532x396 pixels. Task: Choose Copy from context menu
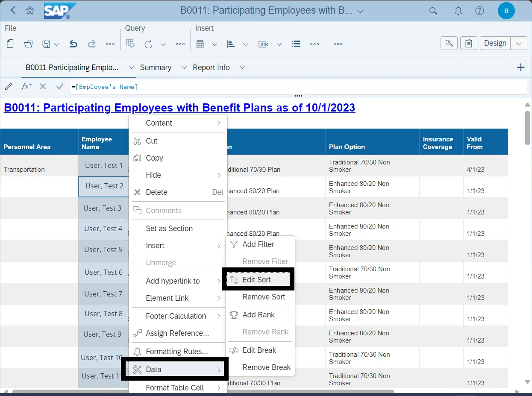point(154,158)
